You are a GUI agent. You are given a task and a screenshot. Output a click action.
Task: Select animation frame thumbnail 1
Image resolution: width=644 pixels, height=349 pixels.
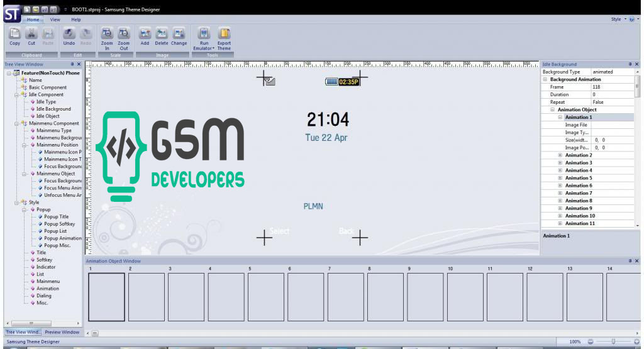pos(106,297)
